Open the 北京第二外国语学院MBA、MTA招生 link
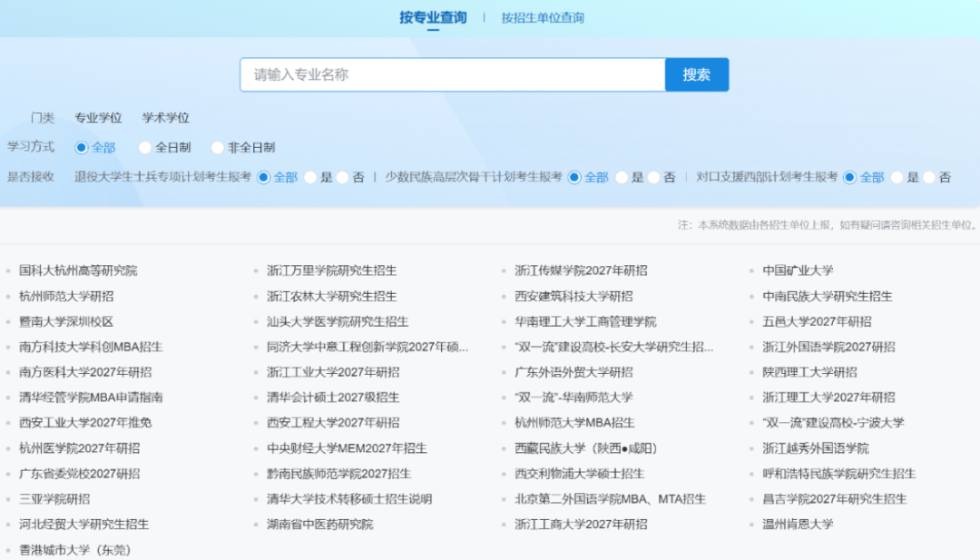Image resolution: width=980 pixels, height=560 pixels. click(x=611, y=499)
